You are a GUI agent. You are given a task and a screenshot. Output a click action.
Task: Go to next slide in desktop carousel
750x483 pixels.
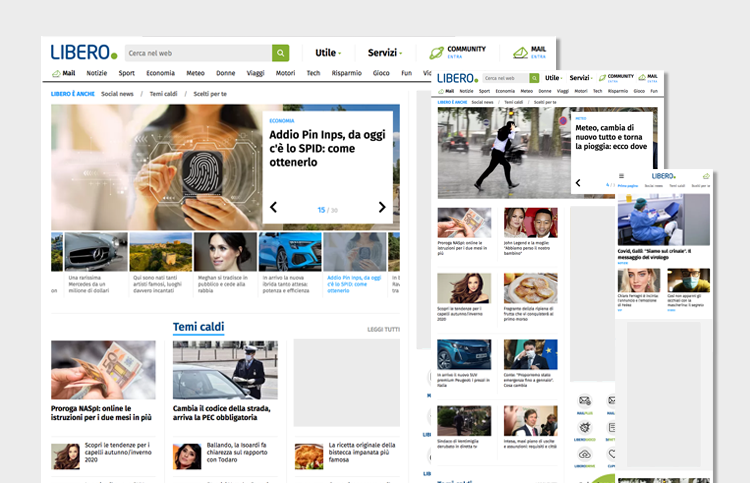(x=382, y=207)
